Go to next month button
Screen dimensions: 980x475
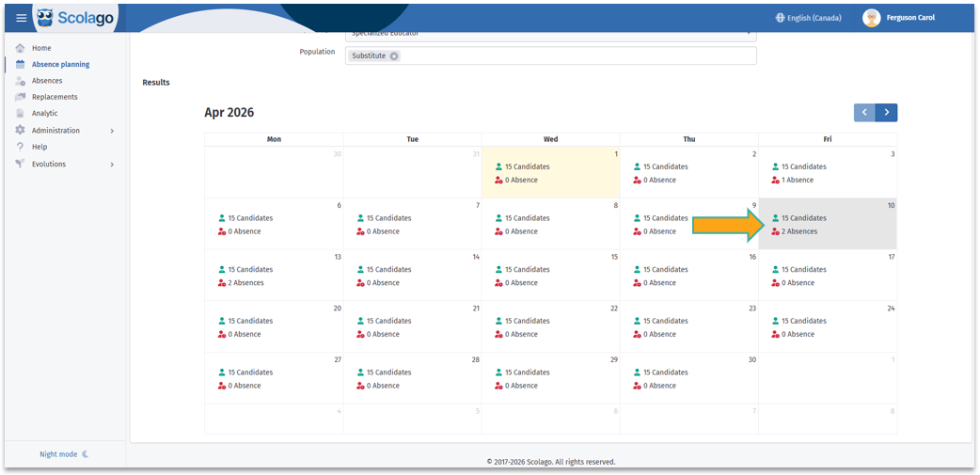coord(887,113)
